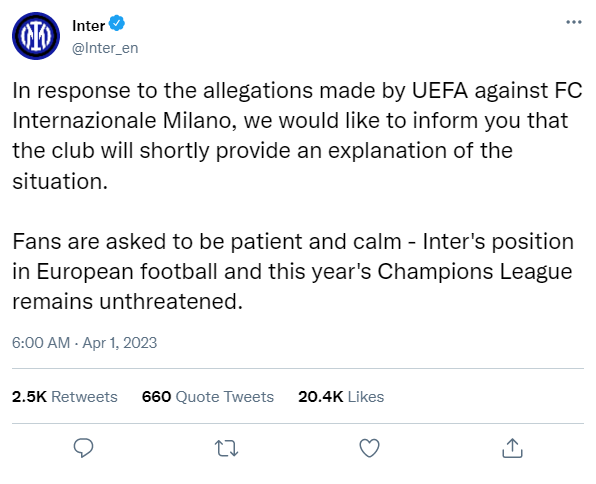Click the first paragraph about UEFA allegations
Viewport: 596px width, 484px height.
(x=297, y=136)
